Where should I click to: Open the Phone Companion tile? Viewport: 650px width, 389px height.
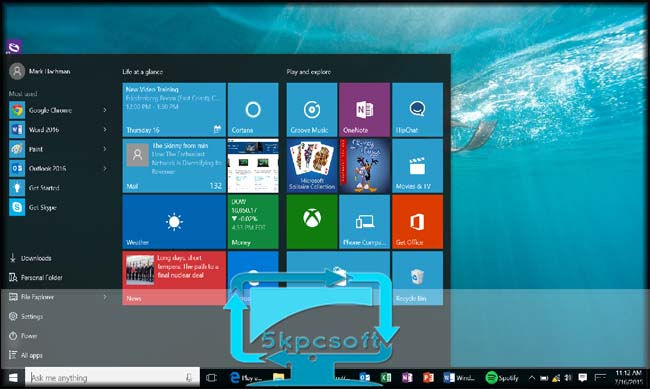coord(364,222)
